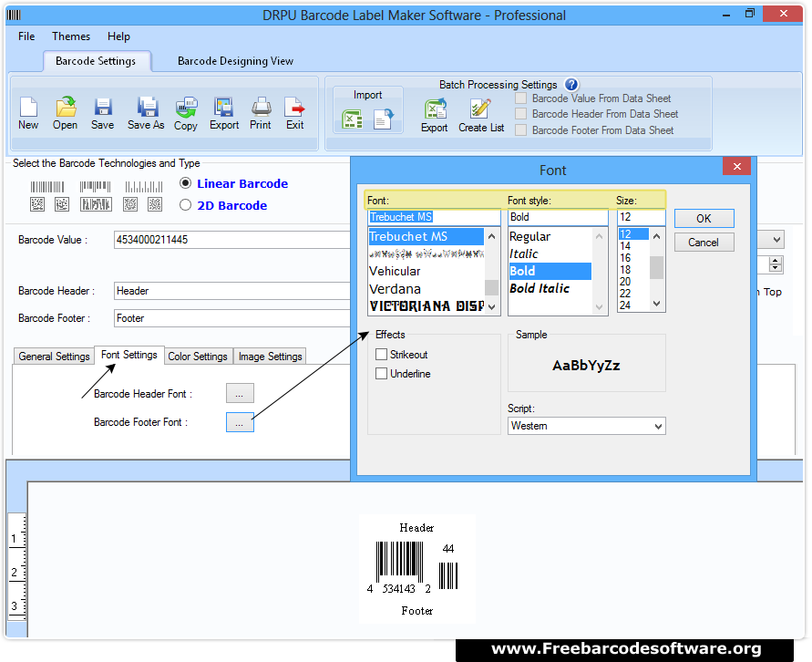This screenshot has height=662, width=812.
Task: Click Cancel in the Font dialog
Action: pos(704,243)
